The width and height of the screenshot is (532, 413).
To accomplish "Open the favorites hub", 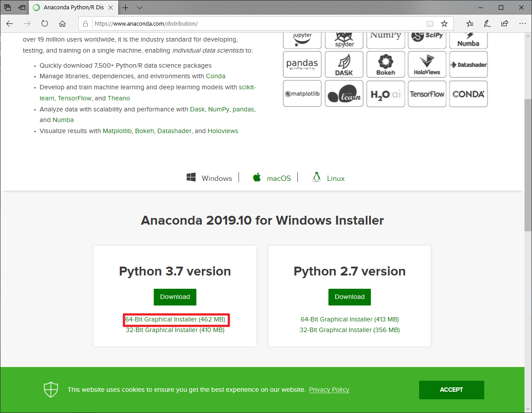I will tap(470, 23).
